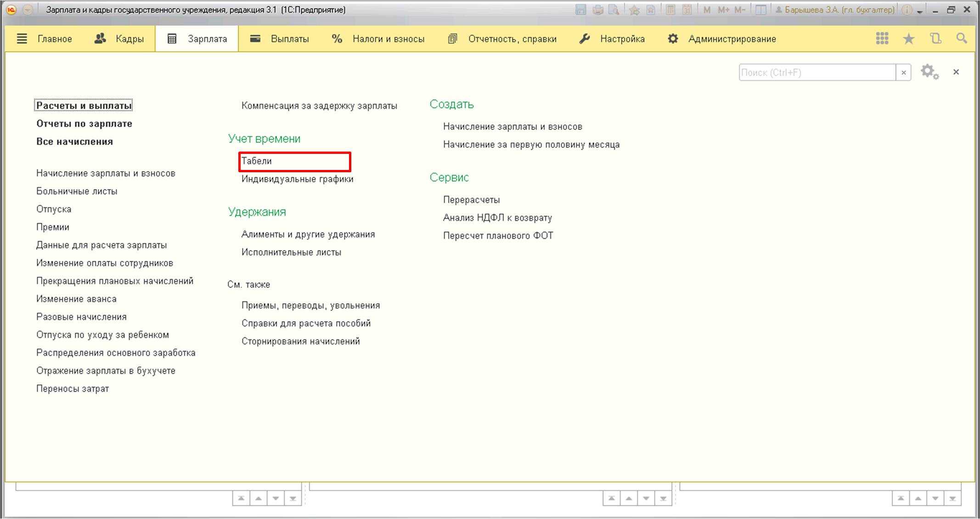Open the functions grid icon in section panel
The width and height of the screenshot is (980, 519).
pyautogui.click(x=882, y=39)
